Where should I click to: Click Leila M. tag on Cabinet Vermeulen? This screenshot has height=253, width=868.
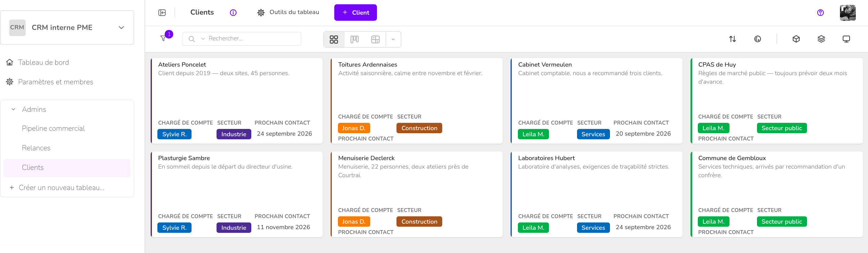[533, 134]
